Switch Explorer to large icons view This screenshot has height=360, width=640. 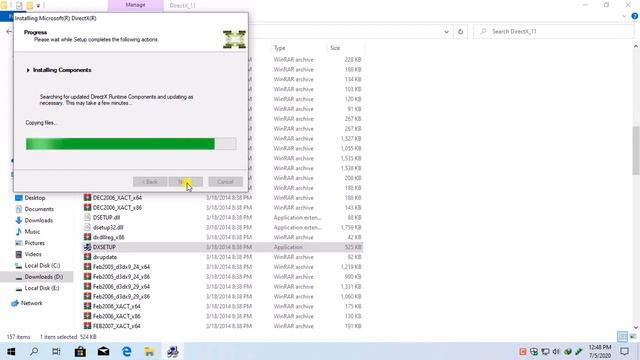point(633,336)
